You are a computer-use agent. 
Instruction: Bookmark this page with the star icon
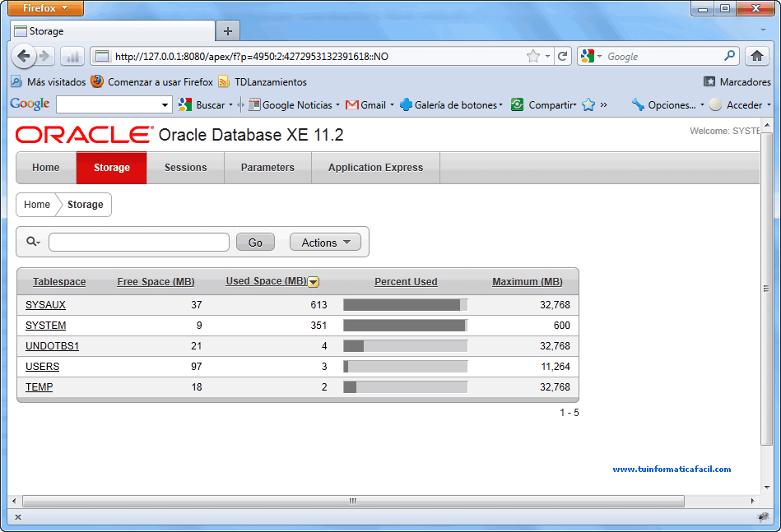click(x=533, y=56)
